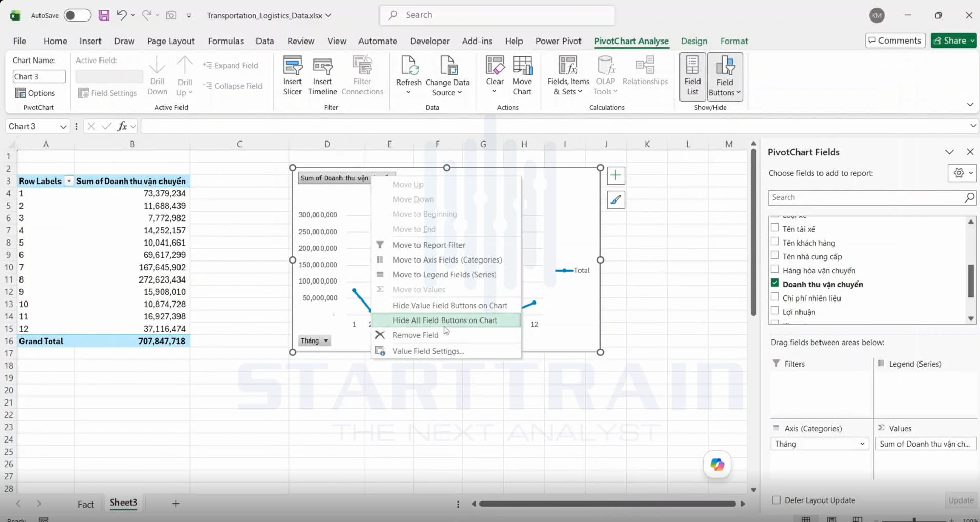Check the Lợi nhuận field
The image size is (980, 522).
775,311
